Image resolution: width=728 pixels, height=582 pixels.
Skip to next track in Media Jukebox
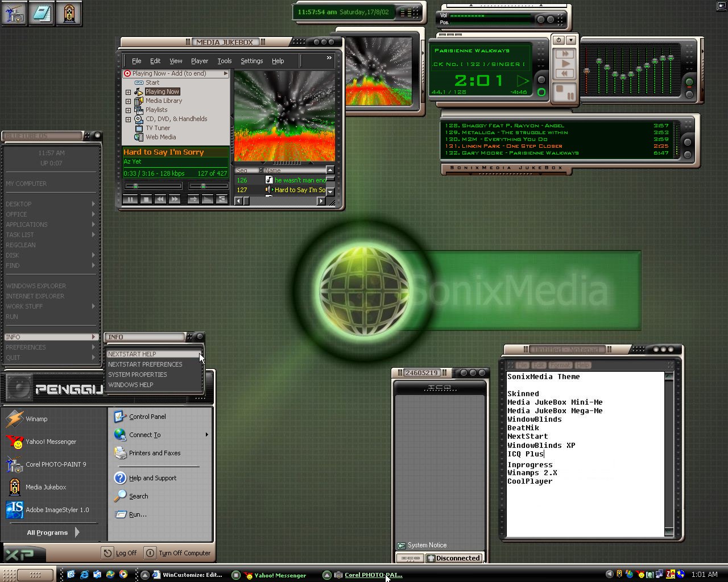tap(175, 199)
